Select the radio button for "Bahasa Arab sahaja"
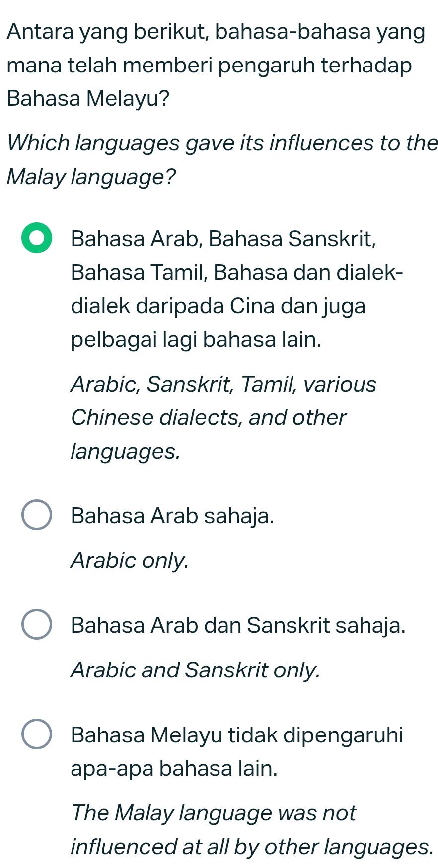Viewport: 438px width, 868px height. (x=36, y=516)
